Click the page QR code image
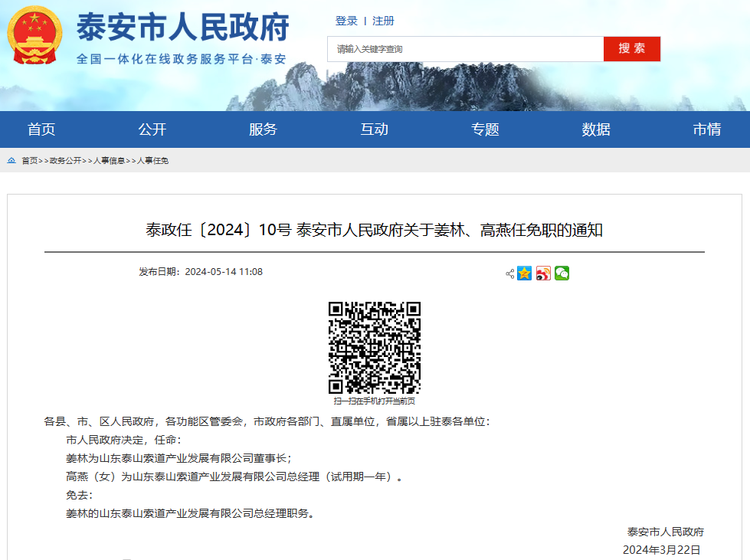750x560 pixels. click(375, 348)
